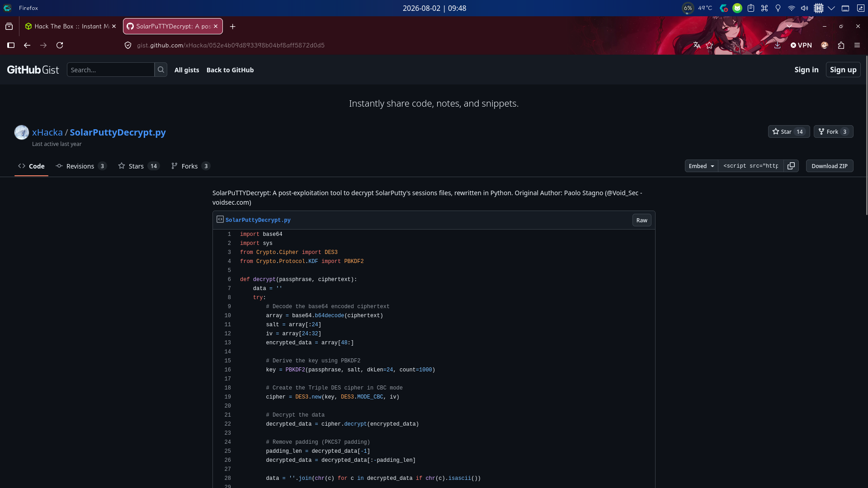Switch to the Stars tab
The image size is (868, 488).
coord(139,166)
